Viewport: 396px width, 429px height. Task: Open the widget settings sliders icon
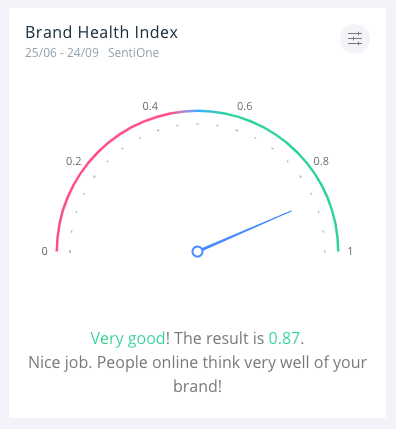pyautogui.click(x=355, y=39)
